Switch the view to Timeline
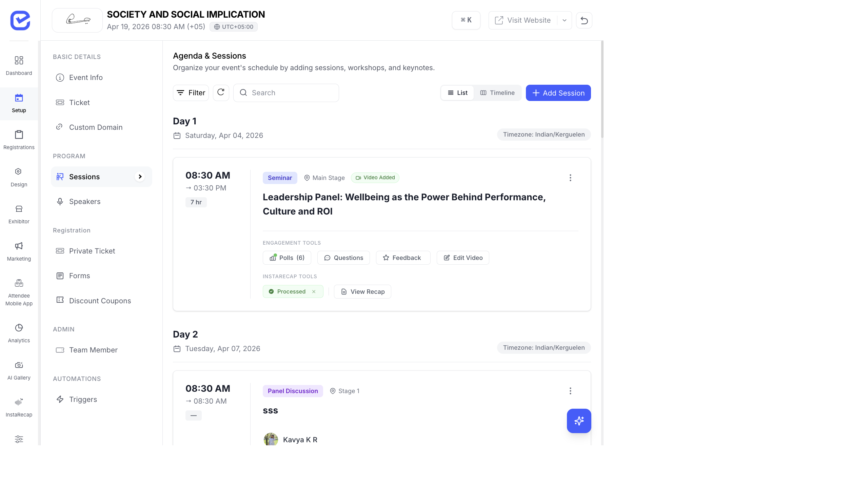This screenshot has height=488, width=868. pyautogui.click(x=497, y=93)
